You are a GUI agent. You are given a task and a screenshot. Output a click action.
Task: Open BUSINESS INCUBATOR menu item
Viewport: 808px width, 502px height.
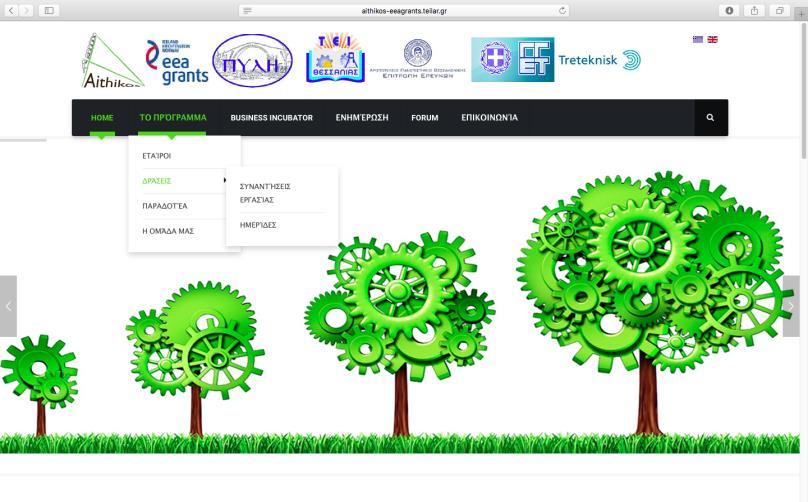(272, 118)
